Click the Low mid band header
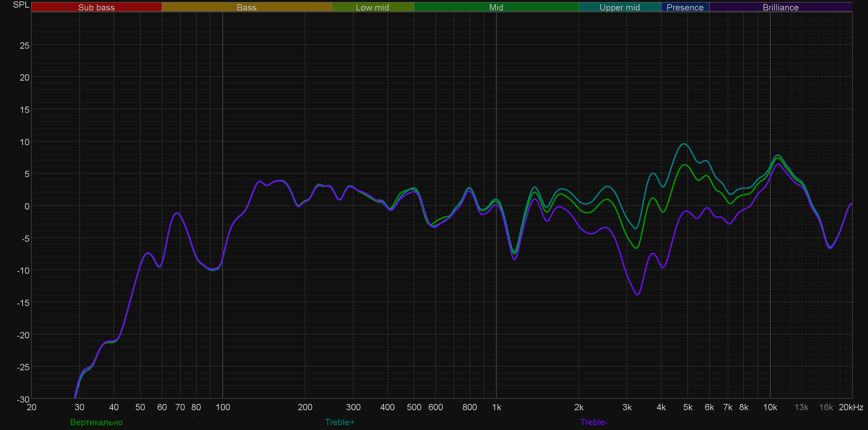The image size is (868, 430). click(372, 7)
